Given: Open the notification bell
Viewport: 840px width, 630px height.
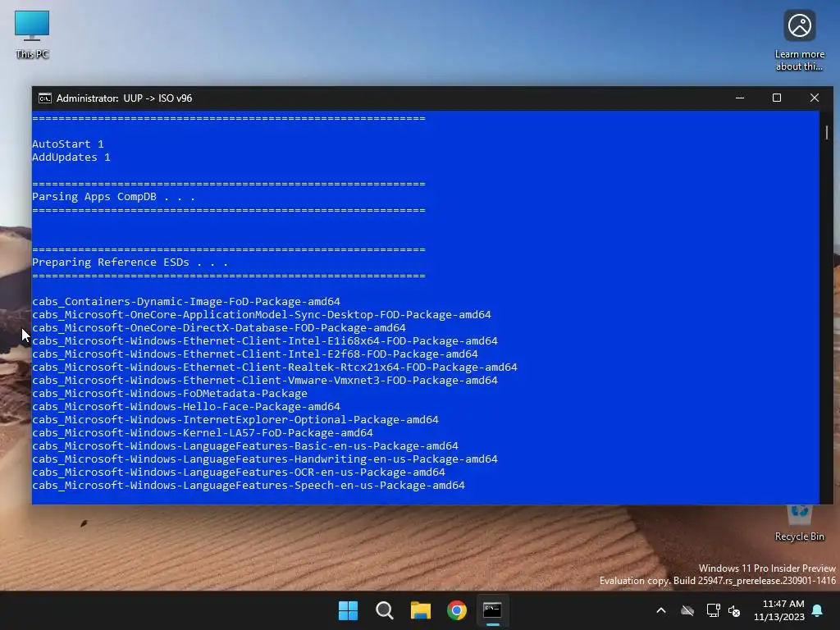Looking at the screenshot, I should click(x=818, y=610).
